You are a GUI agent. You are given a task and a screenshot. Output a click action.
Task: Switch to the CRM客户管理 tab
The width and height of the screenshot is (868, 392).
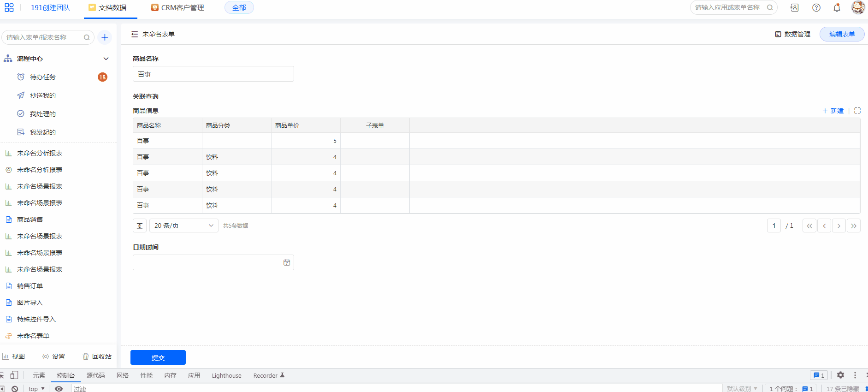point(178,8)
